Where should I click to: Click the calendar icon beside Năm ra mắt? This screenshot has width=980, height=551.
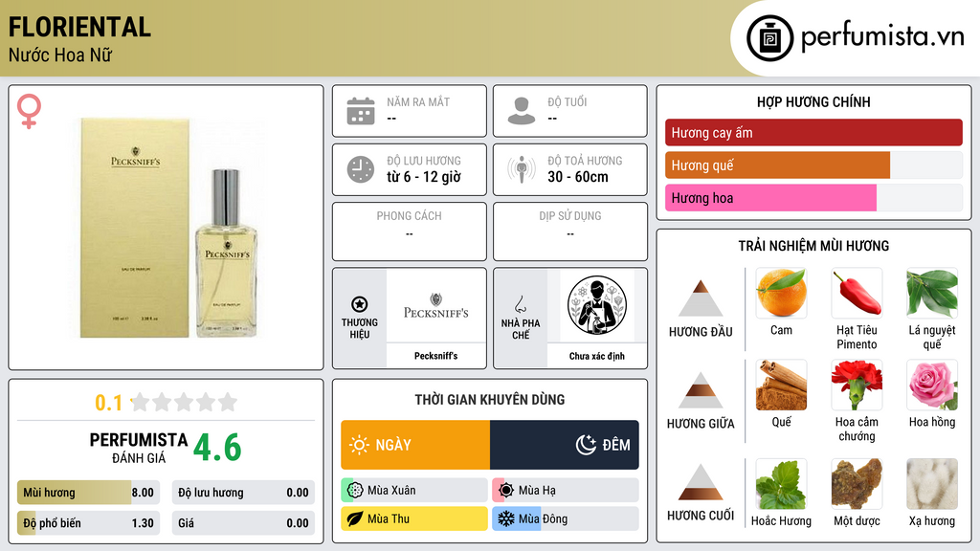361,111
